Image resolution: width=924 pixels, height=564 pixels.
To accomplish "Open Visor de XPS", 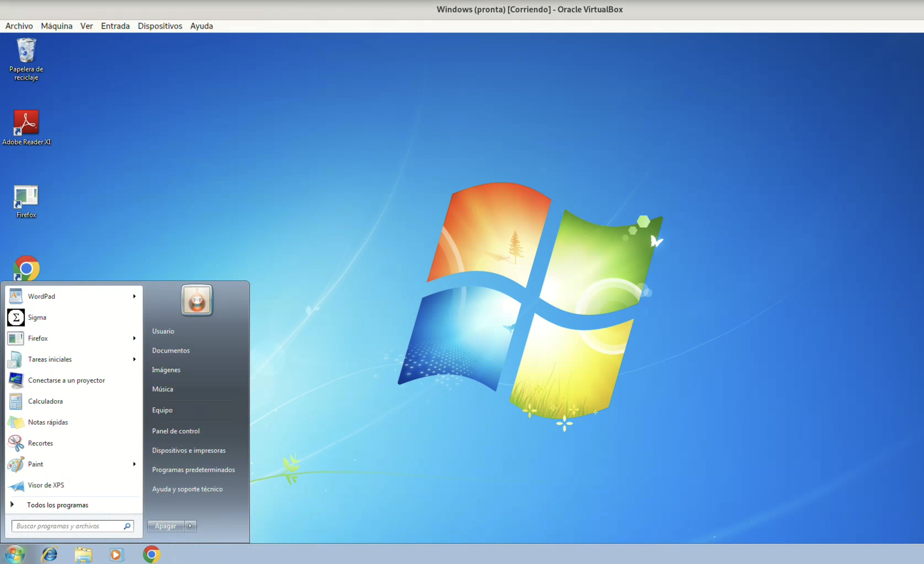I will tap(74, 485).
